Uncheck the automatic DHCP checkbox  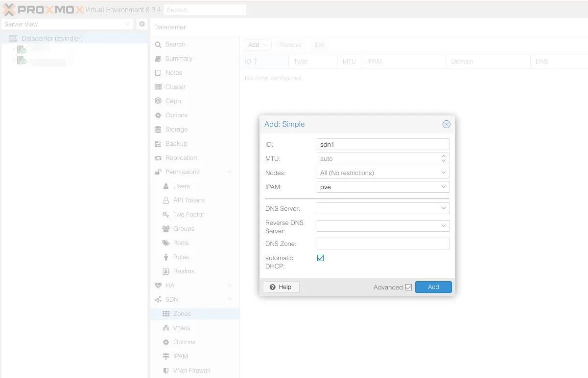click(321, 258)
